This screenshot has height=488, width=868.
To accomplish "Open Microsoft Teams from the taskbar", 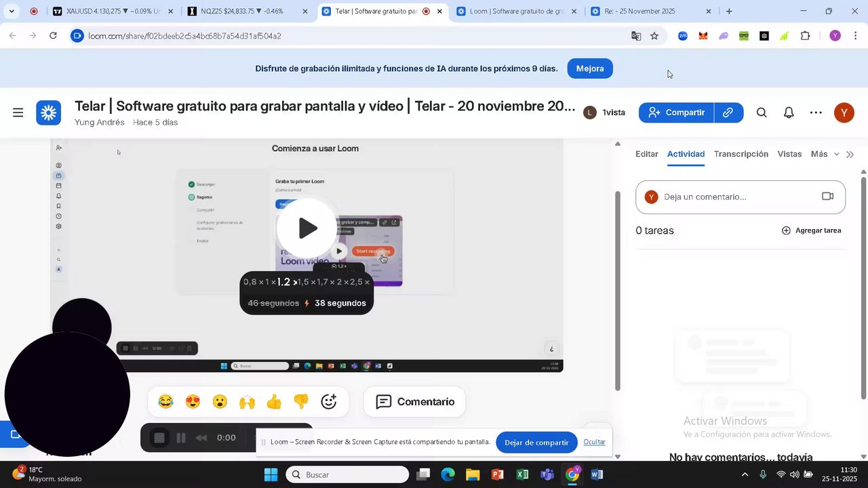I will pos(547,474).
